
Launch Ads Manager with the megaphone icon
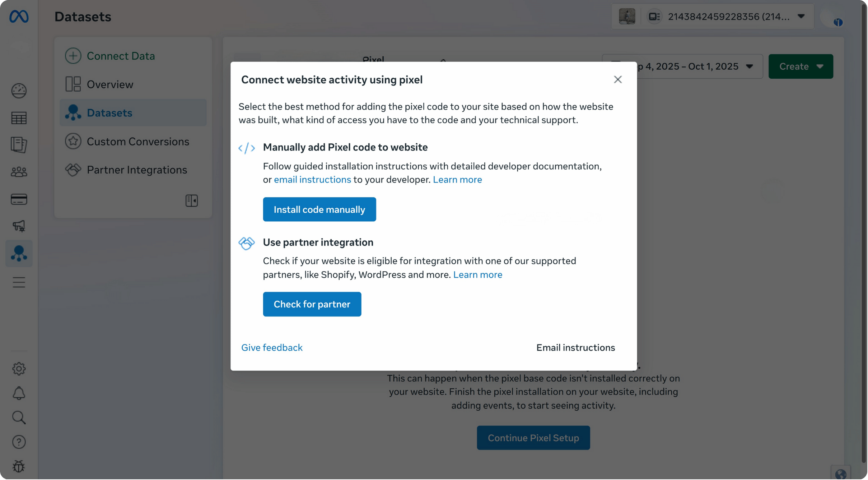click(x=19, y=226)
